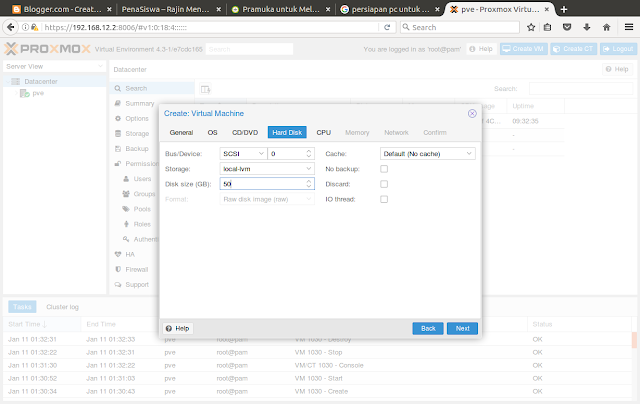640x404 pixels.
Task: Click the Proxmox logo
Action: tap(47, 49)
